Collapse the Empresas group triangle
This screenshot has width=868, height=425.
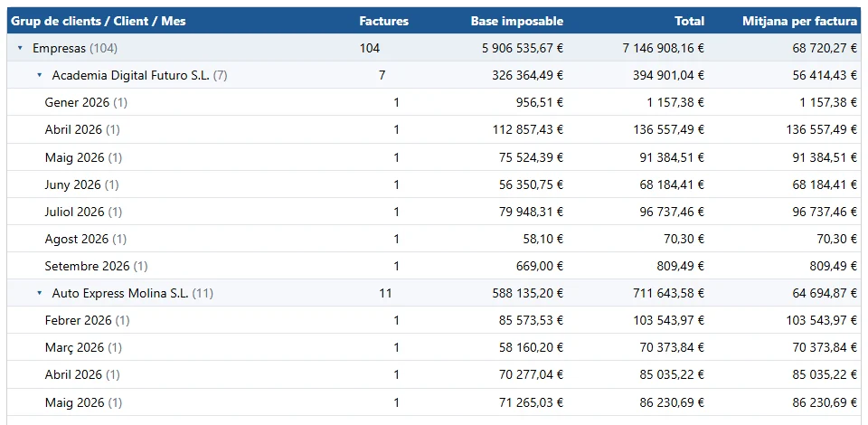tap(21, 48)
